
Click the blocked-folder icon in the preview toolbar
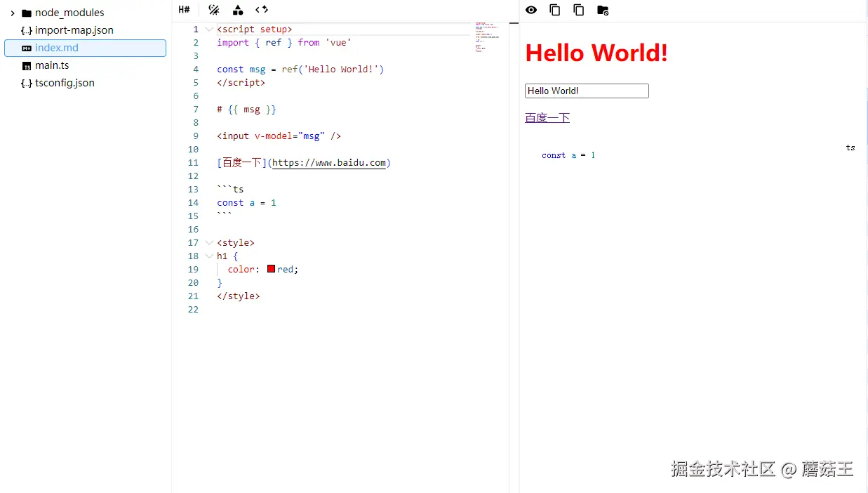[x=602, y=10]
